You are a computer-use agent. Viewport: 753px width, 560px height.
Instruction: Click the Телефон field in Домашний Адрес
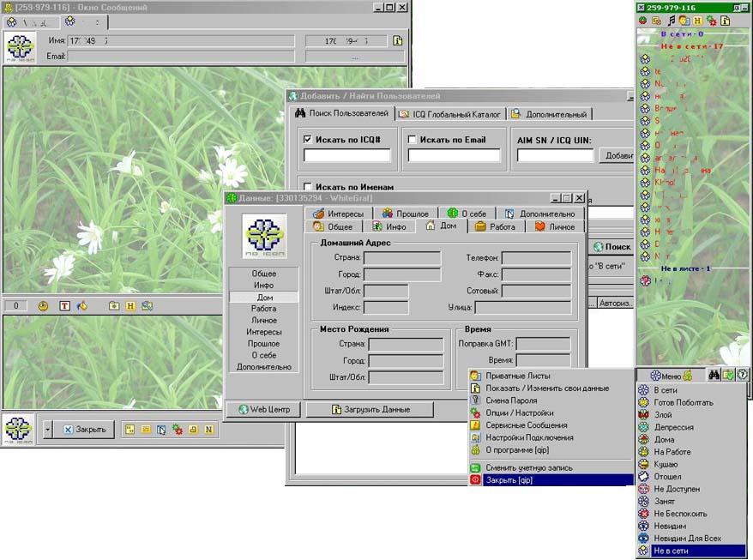[x=536, y=258]
